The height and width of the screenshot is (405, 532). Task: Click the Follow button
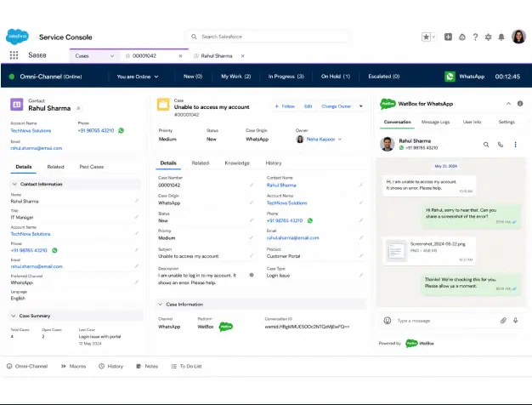tap(285, 106)
